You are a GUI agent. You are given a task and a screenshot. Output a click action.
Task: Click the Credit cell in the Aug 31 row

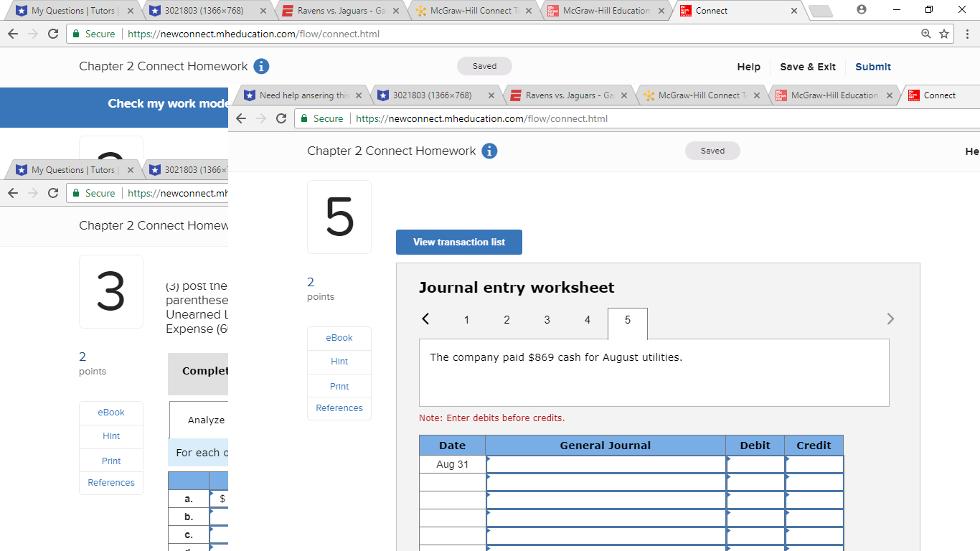814,464
